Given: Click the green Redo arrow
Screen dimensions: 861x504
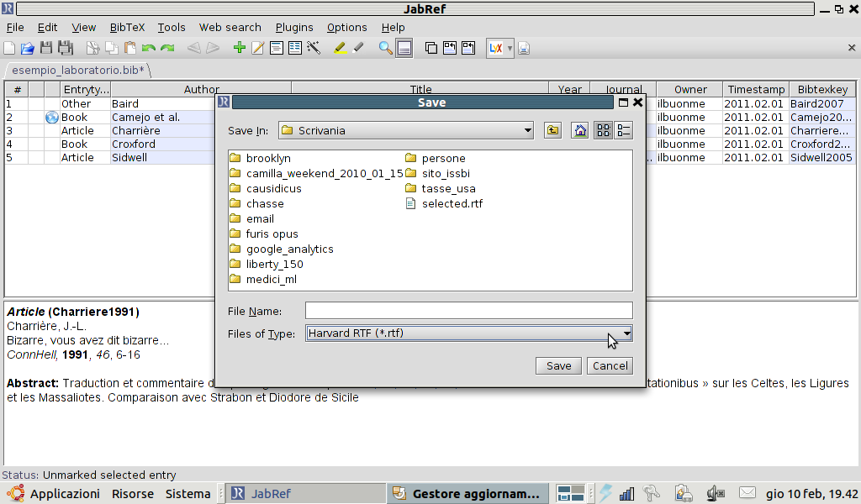Looking at the screenshot, I should point(167,48).
